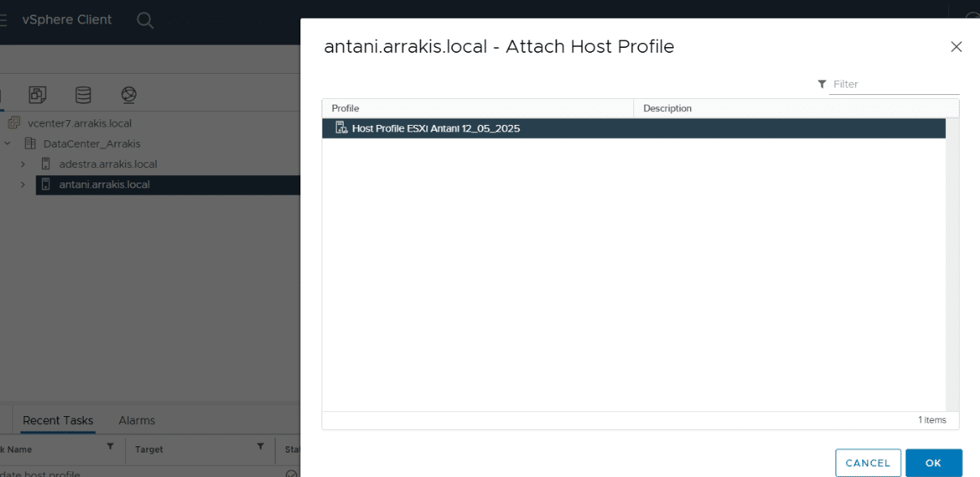Switch to VMs and Templates inventory view
Image resolution: width=980 pixels, height=477 pixels.
coord(37,95)
